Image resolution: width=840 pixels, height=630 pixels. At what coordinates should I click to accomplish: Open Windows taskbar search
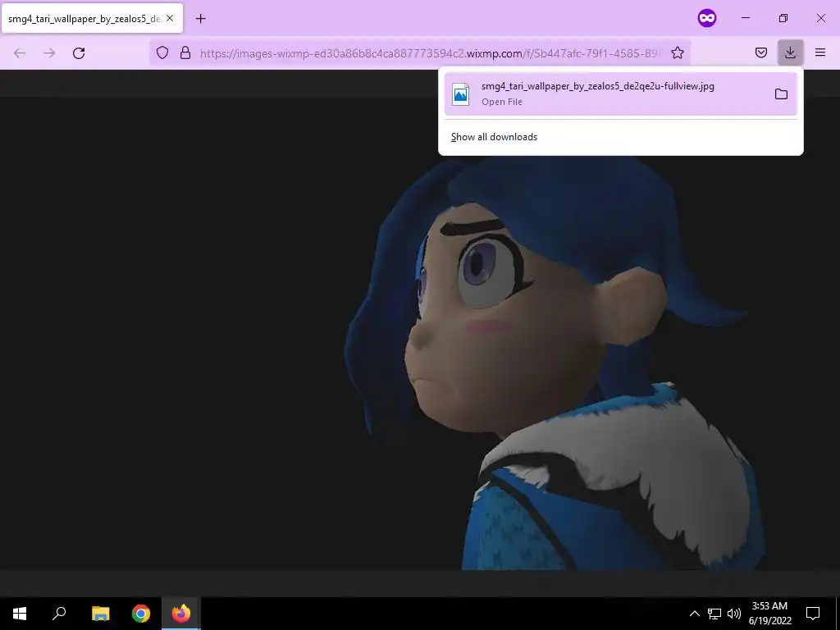(x=59, y=614)
